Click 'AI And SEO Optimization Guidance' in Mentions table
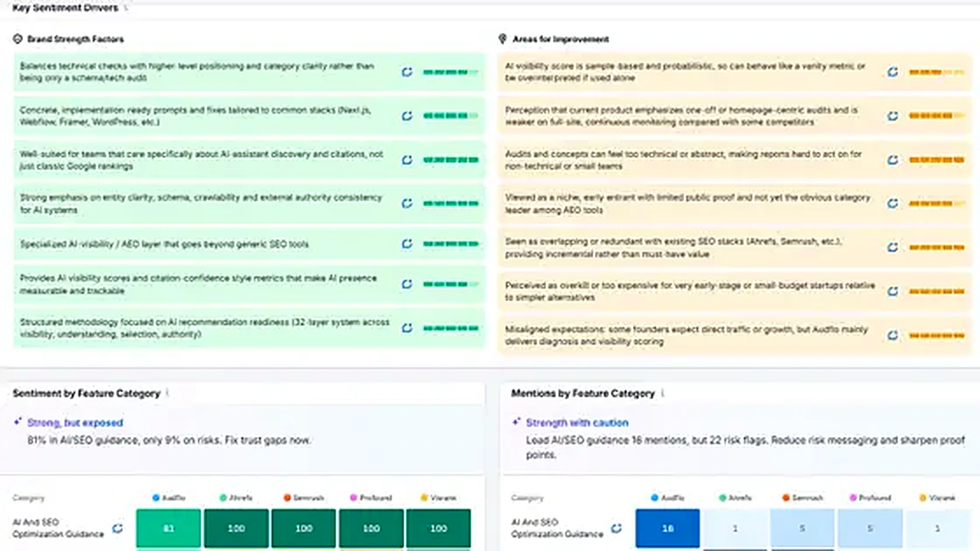 click(x=557, y=528)
